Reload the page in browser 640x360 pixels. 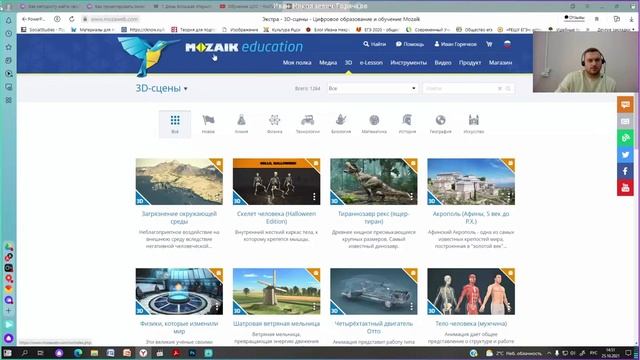72,19
